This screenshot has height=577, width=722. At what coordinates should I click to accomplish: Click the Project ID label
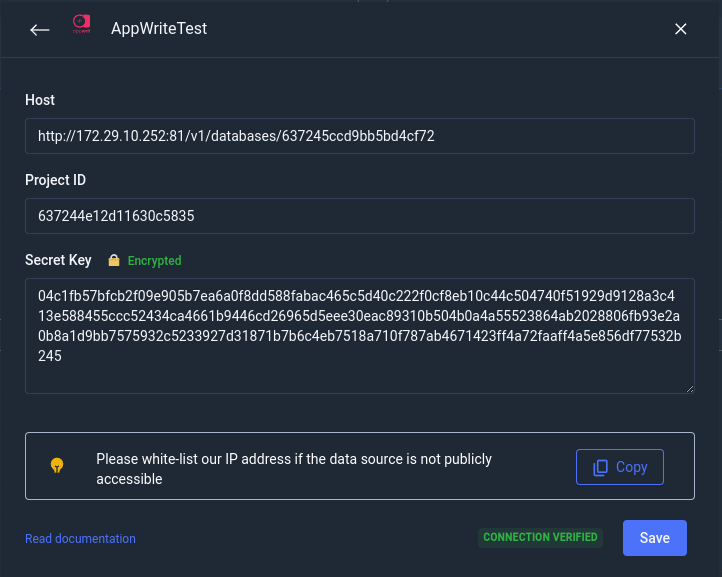coord(55,180)
